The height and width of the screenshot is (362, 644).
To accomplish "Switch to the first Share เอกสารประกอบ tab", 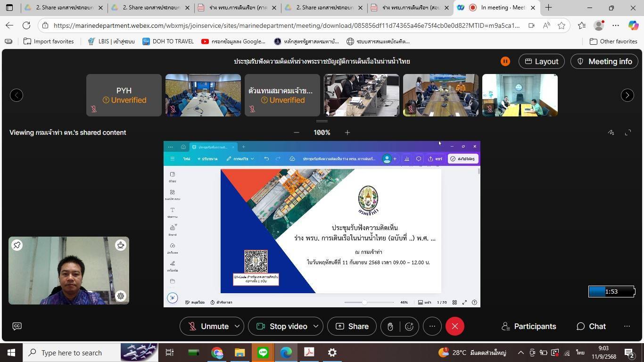I will coord(64,8).
